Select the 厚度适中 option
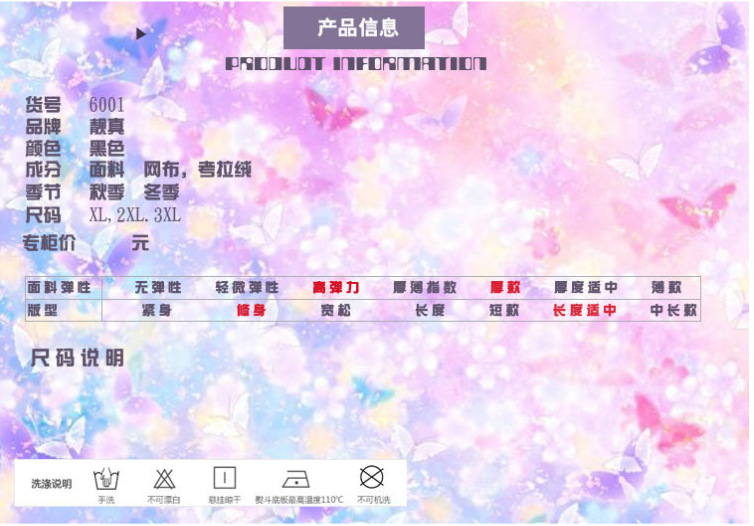754x526 pixels. (x=586, y=288)
